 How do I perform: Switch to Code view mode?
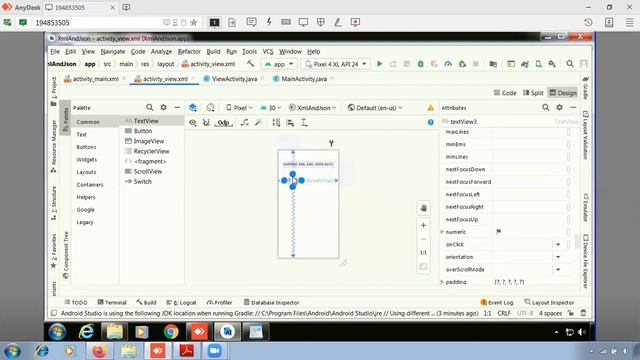(x=505, y=93)
